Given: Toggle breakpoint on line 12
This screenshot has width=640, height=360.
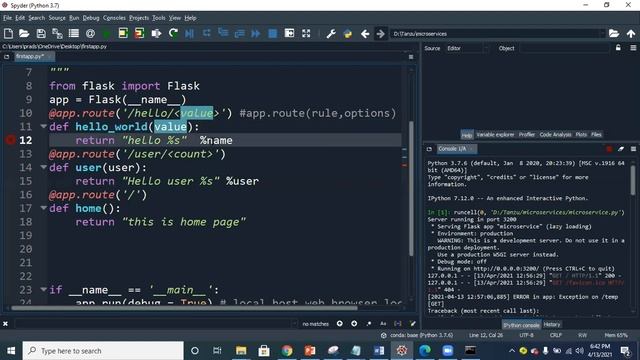Looking at the screenshot, I should (10, 140).
